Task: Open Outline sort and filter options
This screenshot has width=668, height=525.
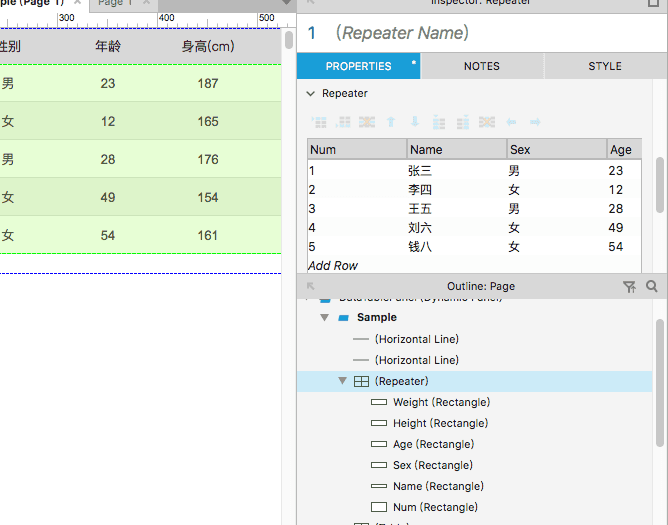Action: [629, 287]
